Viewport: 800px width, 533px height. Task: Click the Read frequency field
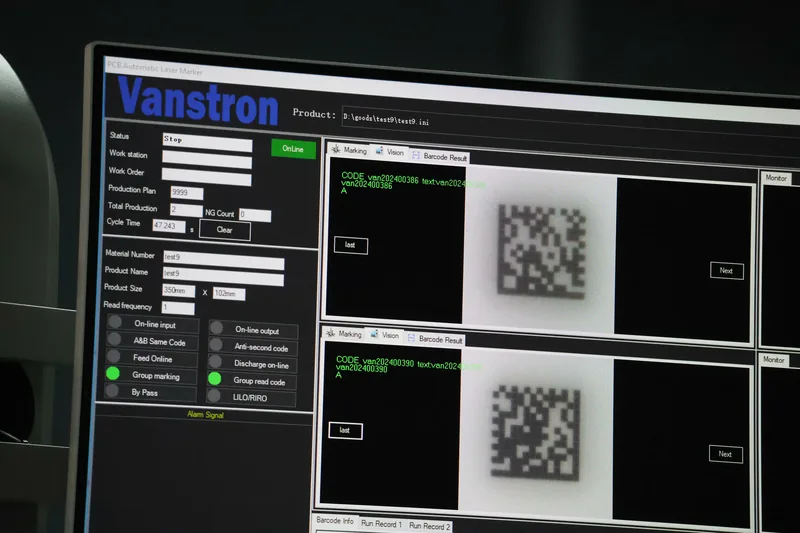pos(178,308)
